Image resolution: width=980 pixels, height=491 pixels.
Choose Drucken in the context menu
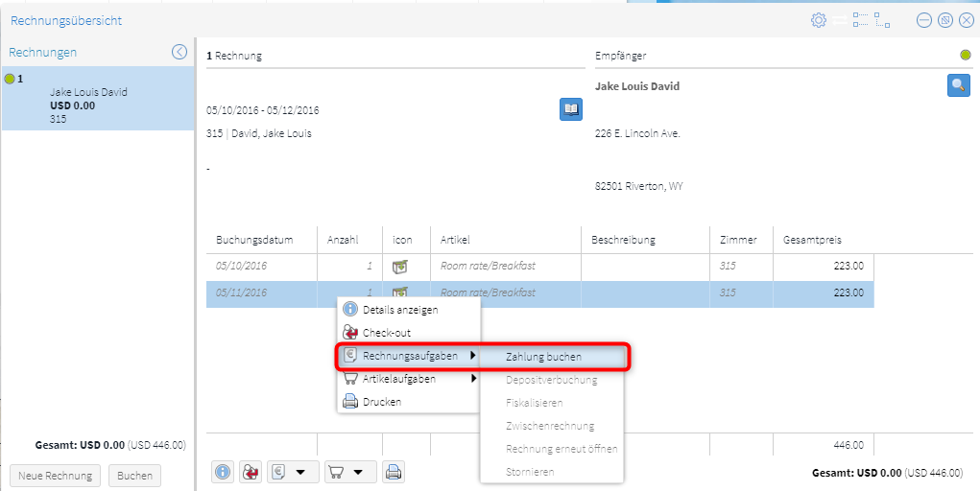point(381,402)
